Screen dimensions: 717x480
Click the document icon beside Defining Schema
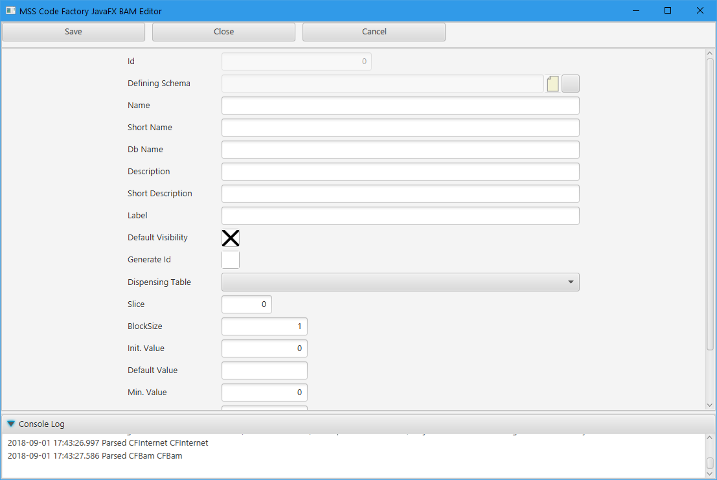553,84
